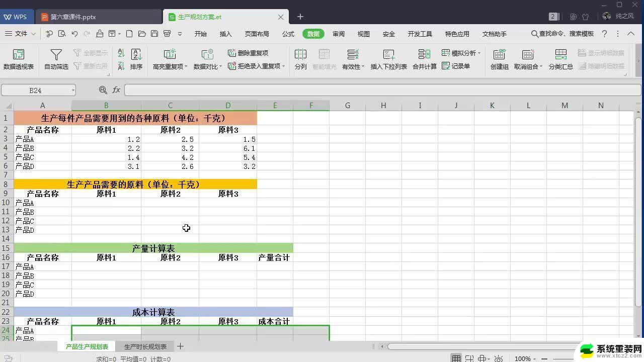Click 删除重复项 remove duplicates

tap(248, 53)
